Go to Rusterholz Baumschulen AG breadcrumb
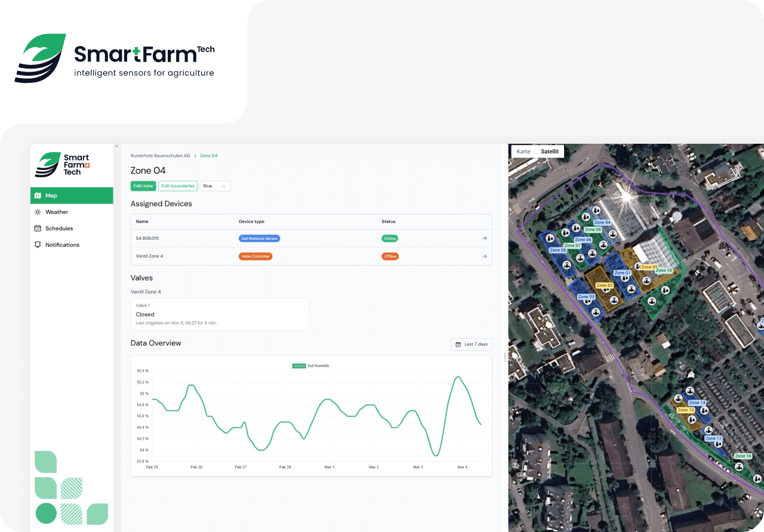Screen dimensions: 764x532 tap(160, 156)
